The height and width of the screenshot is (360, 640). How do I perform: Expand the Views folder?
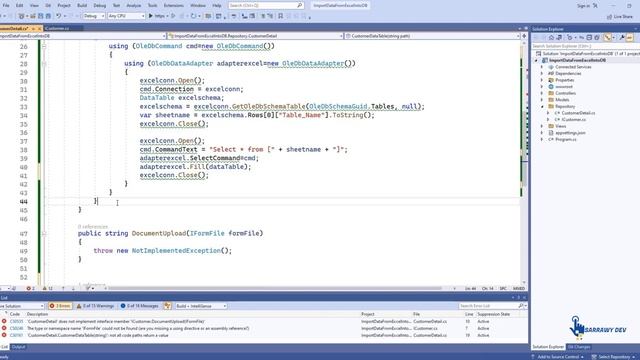(x=542, y=126)
